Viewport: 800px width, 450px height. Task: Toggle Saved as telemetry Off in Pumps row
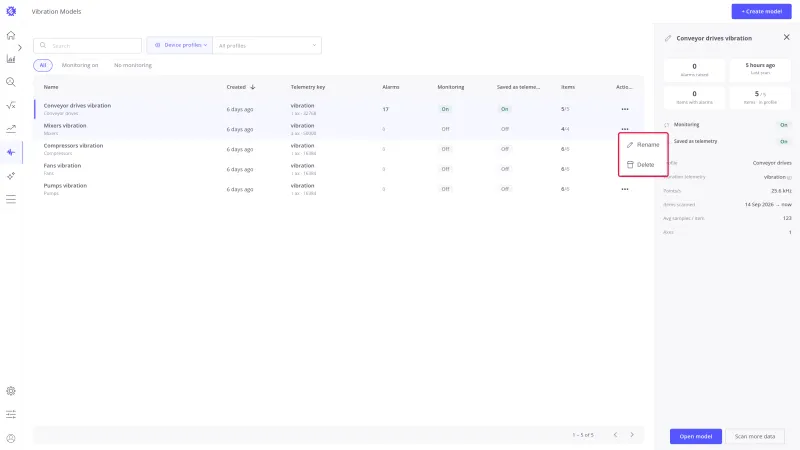[505, 189]
